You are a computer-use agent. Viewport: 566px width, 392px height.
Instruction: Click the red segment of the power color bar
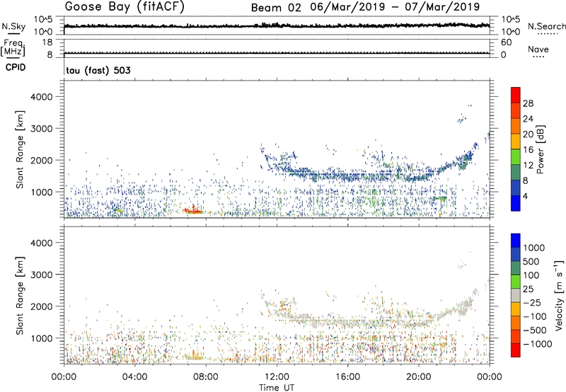click(516, 95)
